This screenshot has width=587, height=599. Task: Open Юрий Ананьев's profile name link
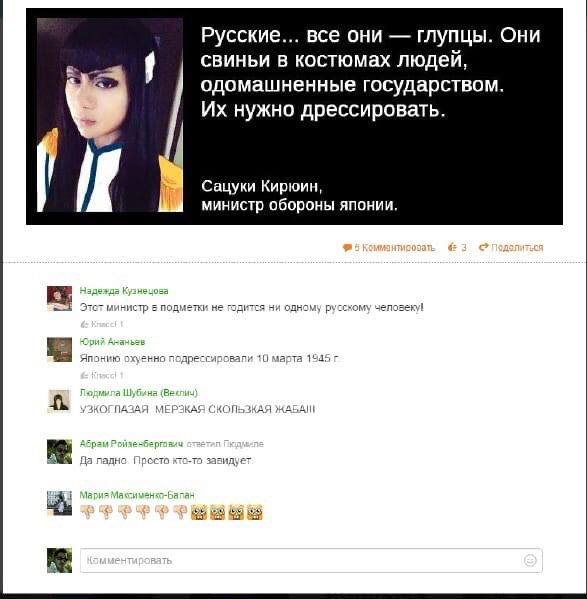112,342
